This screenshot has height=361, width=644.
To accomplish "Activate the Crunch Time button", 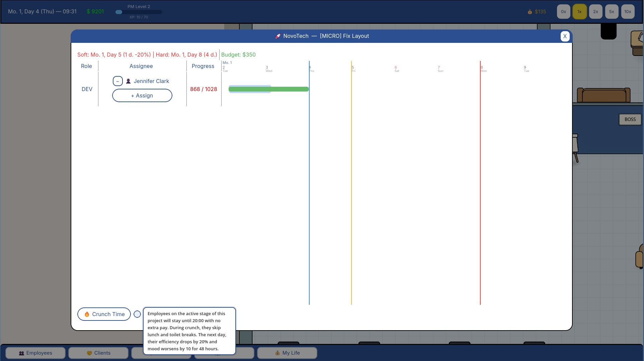I will click(x=104, y=314).
